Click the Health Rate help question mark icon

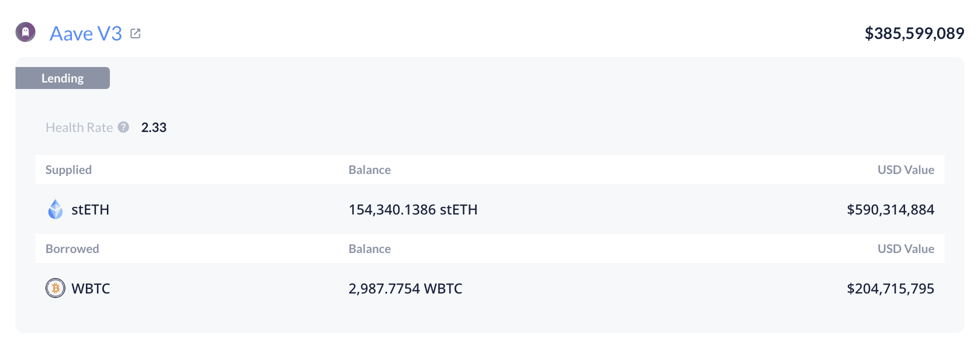(123, 127)
